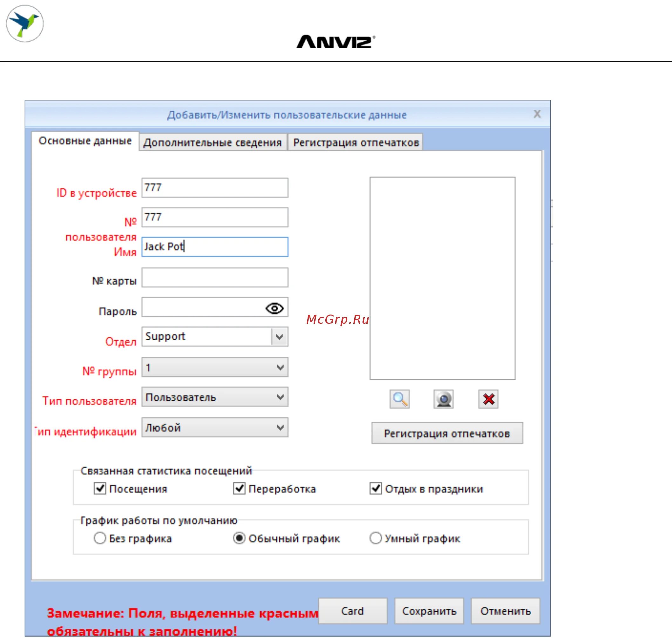Close the user data dialog
The width and height of the screenshot is (672, 638).
point(537,114)
